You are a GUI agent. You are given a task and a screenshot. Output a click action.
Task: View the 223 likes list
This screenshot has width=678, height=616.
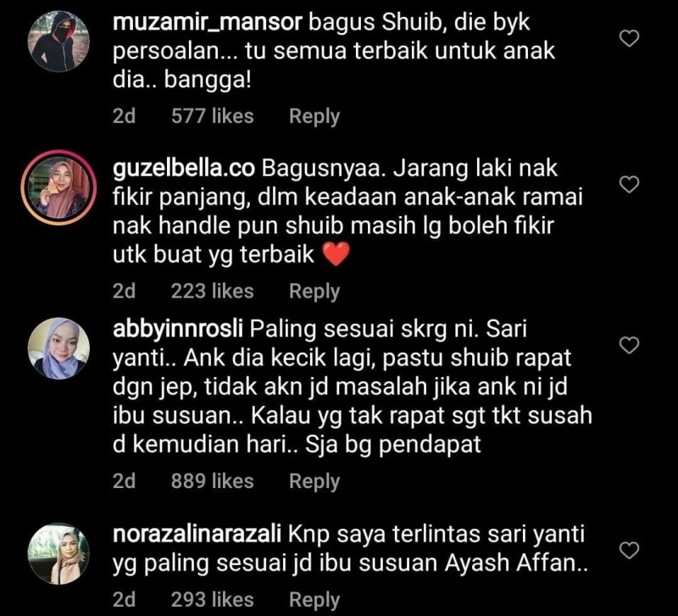click(213, 291)
